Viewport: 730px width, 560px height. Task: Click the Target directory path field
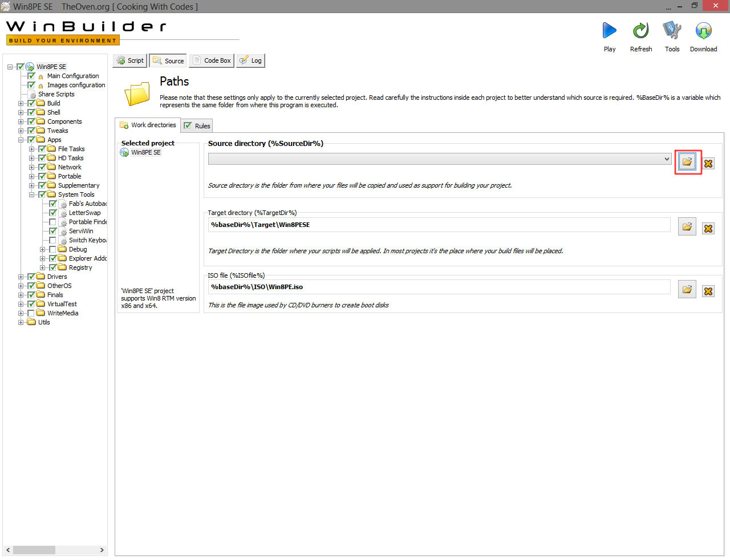[439, 225]
